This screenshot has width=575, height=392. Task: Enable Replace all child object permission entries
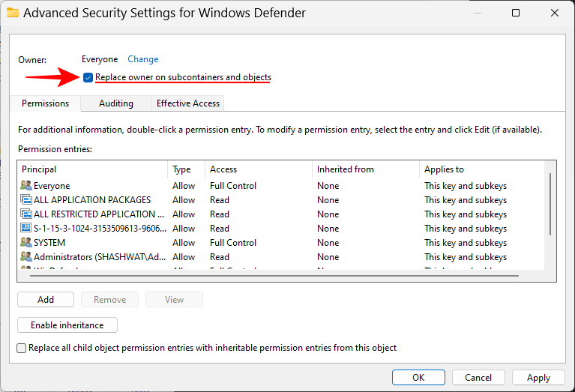(x=22, y=348)
